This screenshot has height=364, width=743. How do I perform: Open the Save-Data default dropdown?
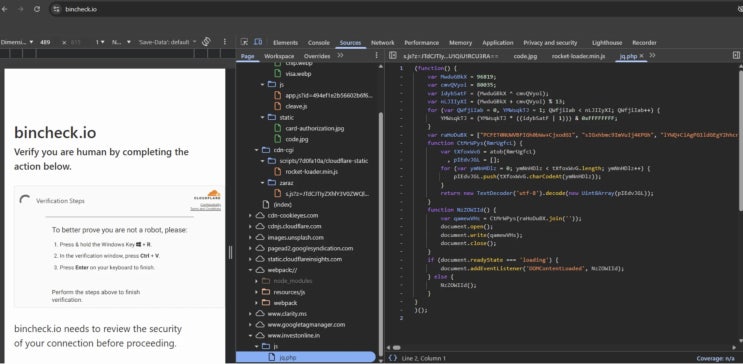point(167,42)
